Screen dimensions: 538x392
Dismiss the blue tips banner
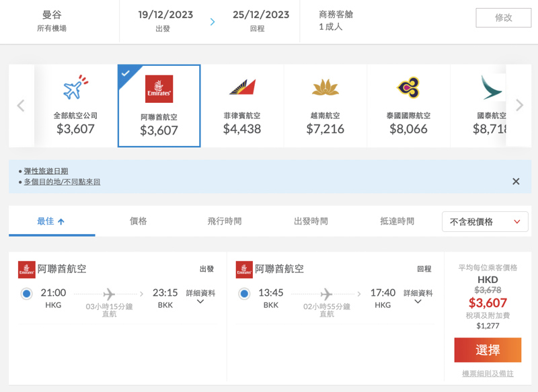(516, 182)
